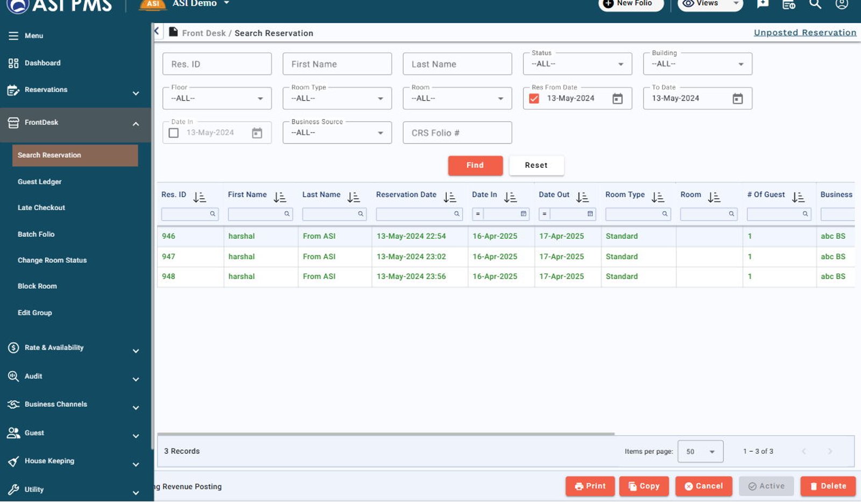Open Batch Folio menu item
861x504 pixels.
[36, 235]
